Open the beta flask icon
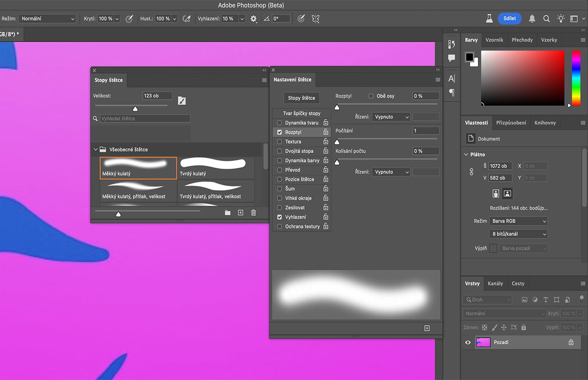588x380 pixels. click(x=489, y=19)
